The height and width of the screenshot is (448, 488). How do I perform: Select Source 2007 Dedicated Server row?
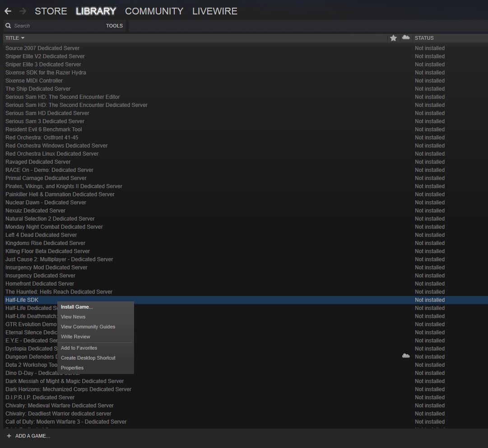pos(246,48)
